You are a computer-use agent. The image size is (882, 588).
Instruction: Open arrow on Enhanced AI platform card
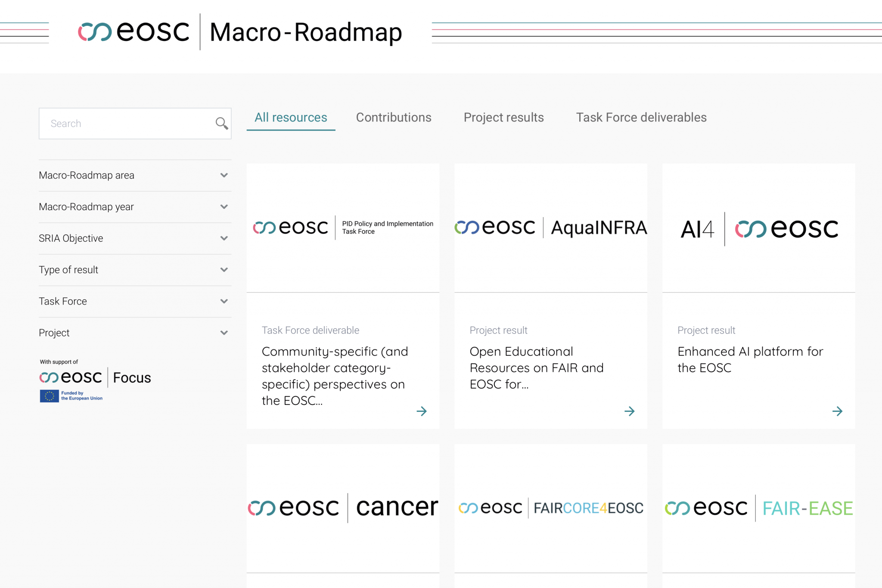837,411
